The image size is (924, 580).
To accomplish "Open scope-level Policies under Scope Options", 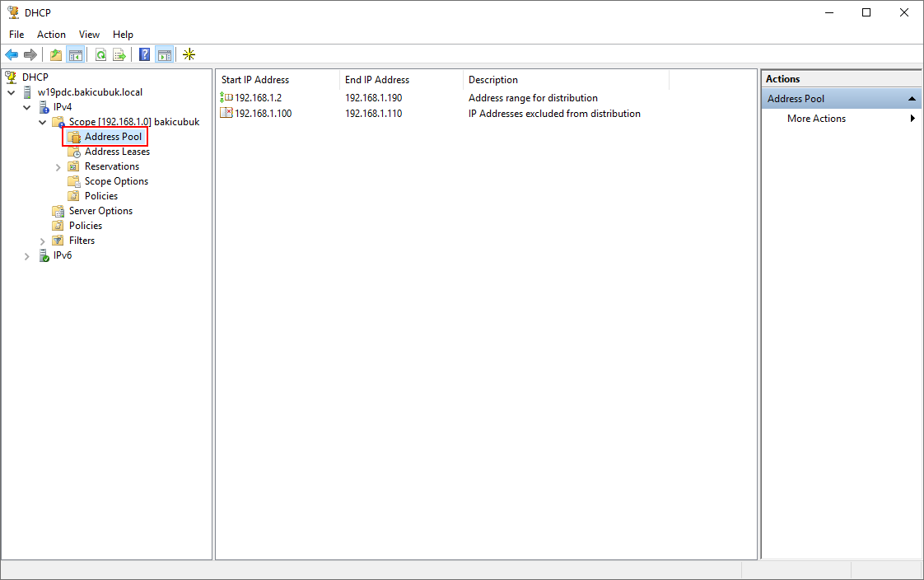I will tap(101, 196).
